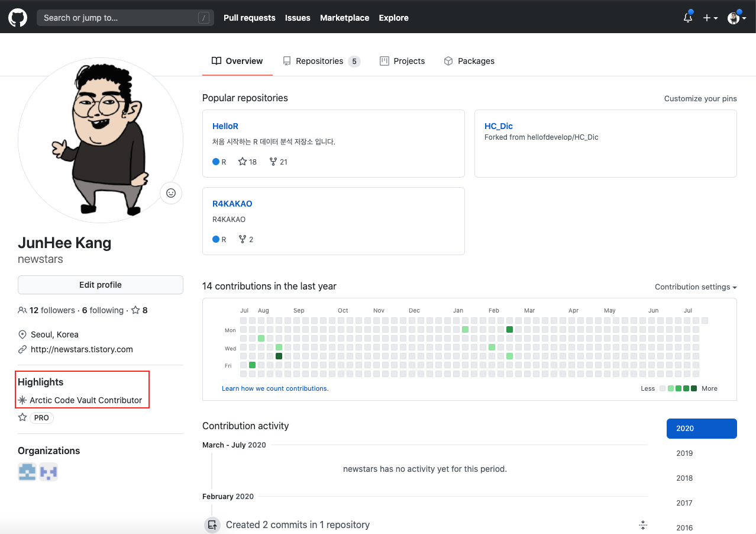Image resolution: width=756 pixels, height=534 pixels.
Task: Click the Edit profile button
Action: (x=101, y=285)
